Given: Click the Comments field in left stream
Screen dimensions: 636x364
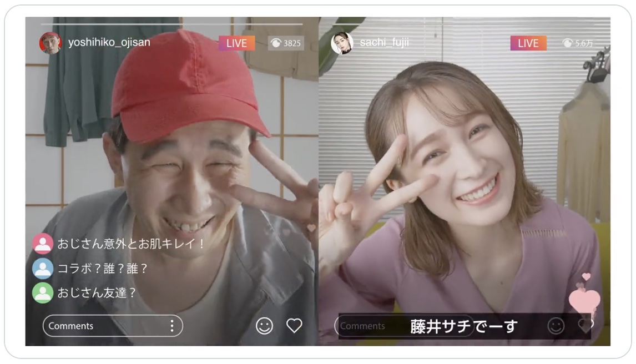Looking at the screenshot, I should [113, 326].
